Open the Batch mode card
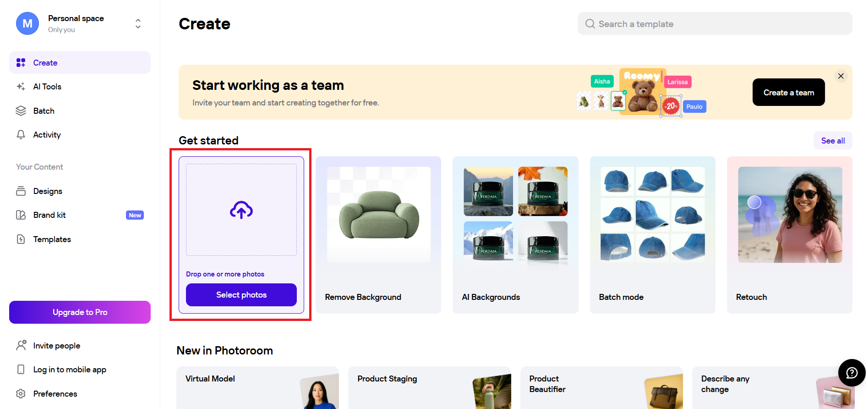Screen dimensions: 868x409 tap(652, 235)
